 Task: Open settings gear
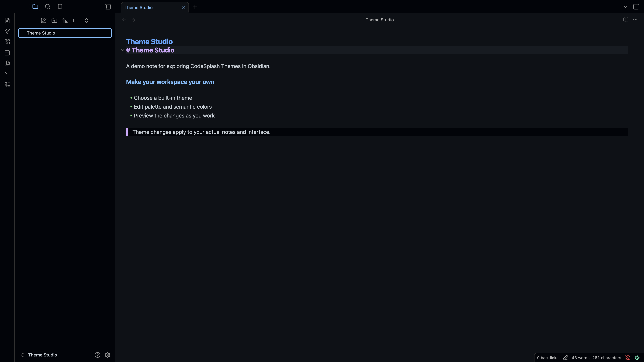[x=108, y=355]
